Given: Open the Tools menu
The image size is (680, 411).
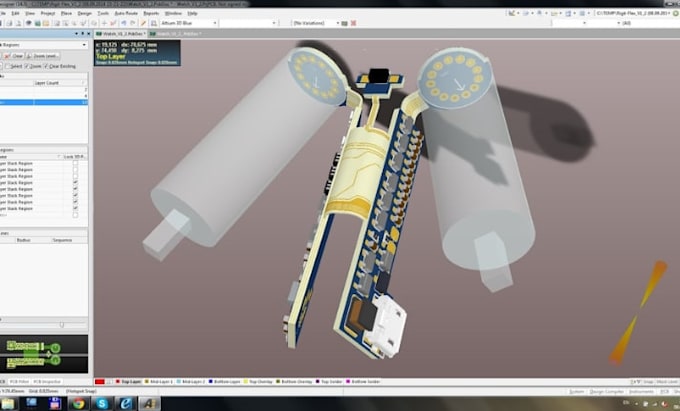Looking at the screenshot, I should pyautogui.click(x=103, y=13).
